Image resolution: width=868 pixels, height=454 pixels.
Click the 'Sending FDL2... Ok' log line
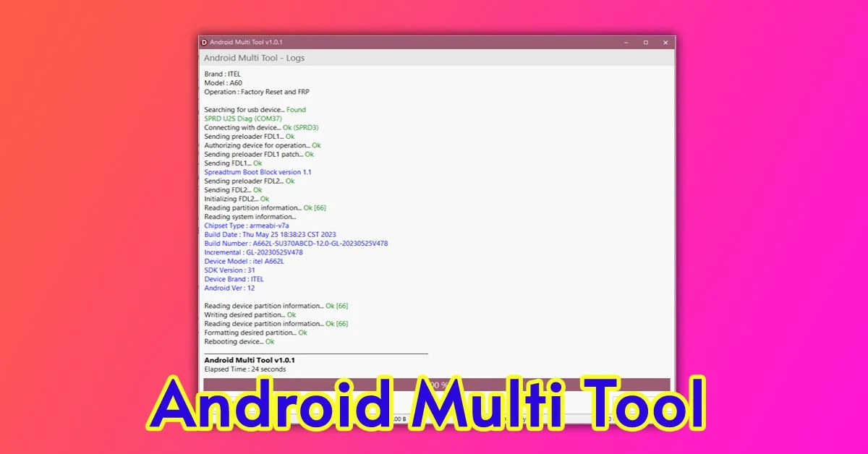pyautogui.click(x=234, y=190)
